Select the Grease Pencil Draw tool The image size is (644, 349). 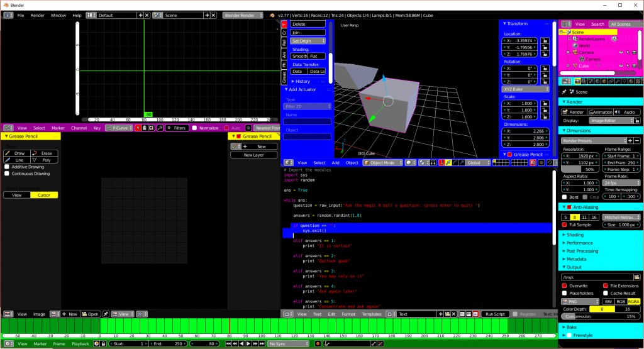coord(17,153)
